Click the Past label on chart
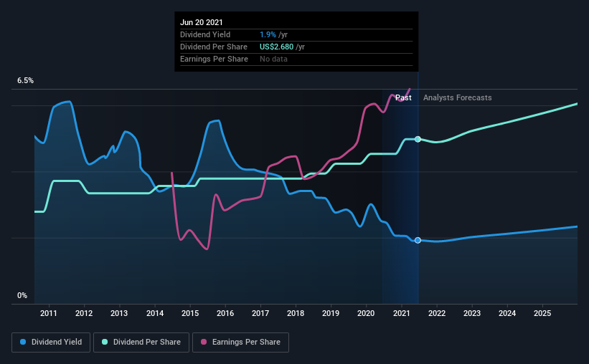Screen dimensions: 589x364 click(x=403, y=97)
